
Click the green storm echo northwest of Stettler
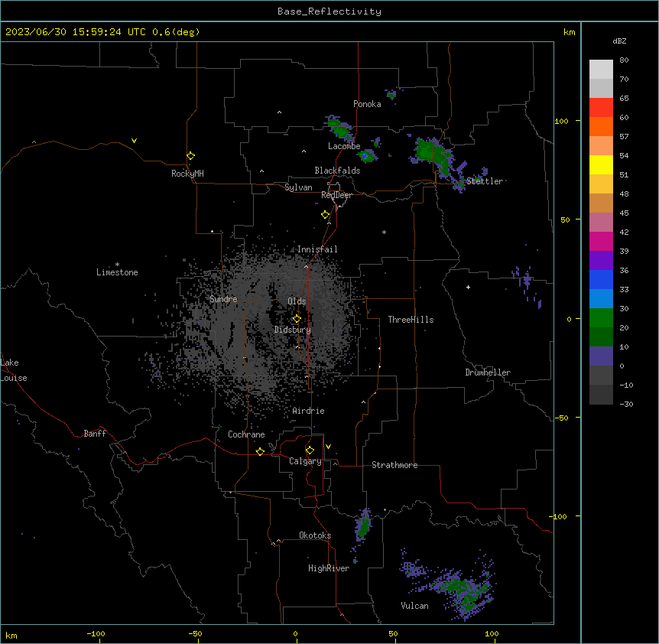pyautogui.click(x=433, y=154)
